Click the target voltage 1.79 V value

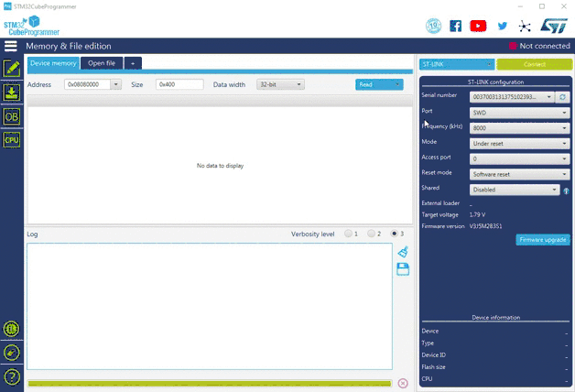[x=477, y=214]
